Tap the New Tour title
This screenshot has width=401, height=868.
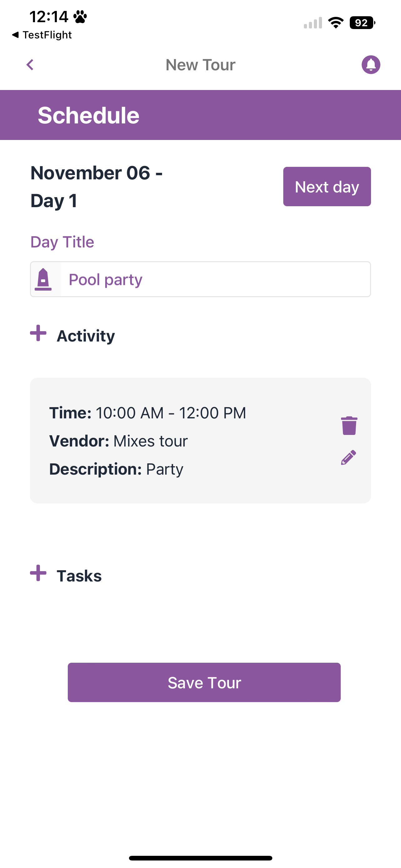(x=201, y=65)
